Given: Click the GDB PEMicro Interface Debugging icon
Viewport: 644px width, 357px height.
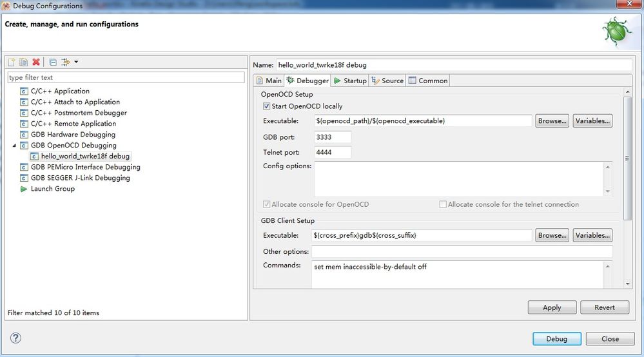Looking at the screenshot, I should coord(24,167).
